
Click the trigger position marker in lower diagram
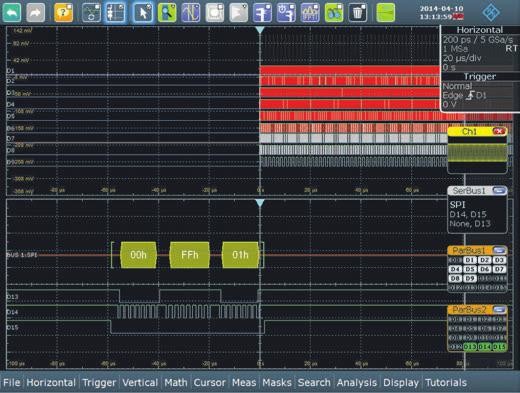[x=260, y=203]
